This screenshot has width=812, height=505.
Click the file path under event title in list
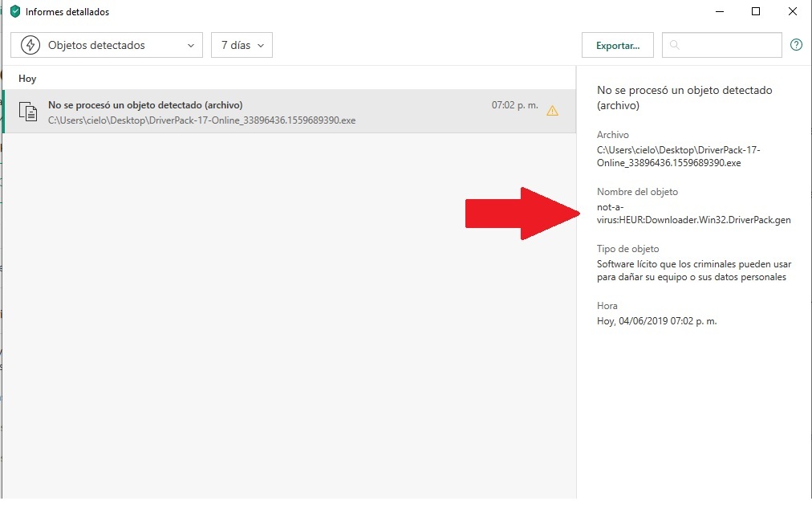coord(202,120)
